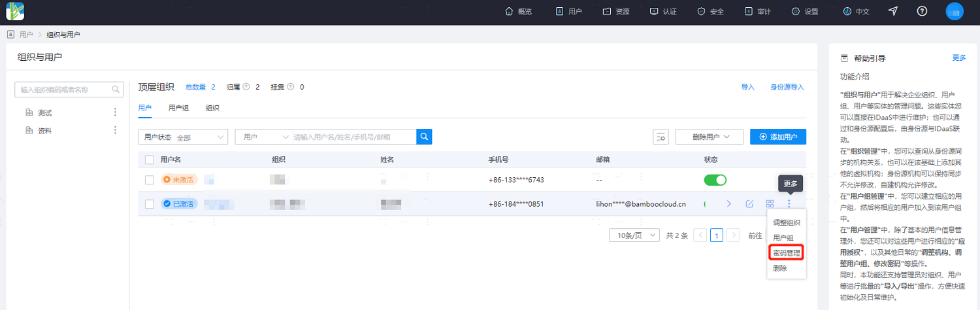Open the help question mark icon
The width and height of the screenshot is (980, 310).
tap(922, 11)
